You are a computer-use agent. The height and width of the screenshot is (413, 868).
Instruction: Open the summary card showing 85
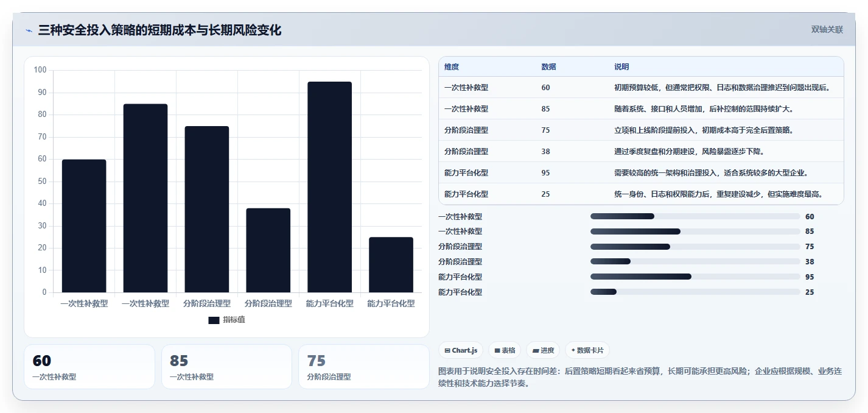227,367
